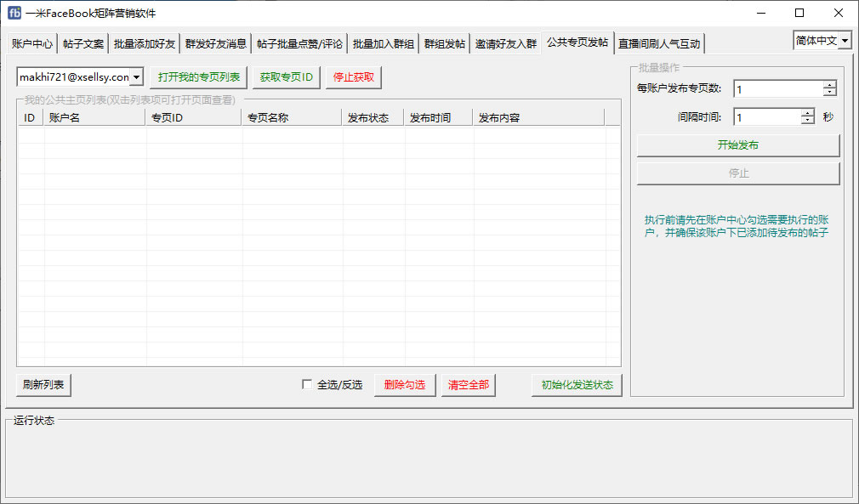Click the red 停止获取 button
859x504 pixels.
click(x=354, y=77)
